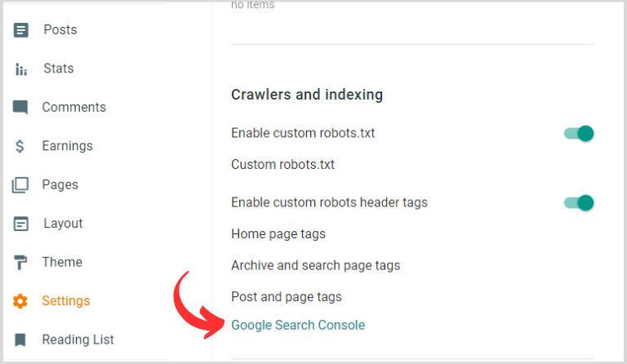Turn off custom robots header tags toggle
627x364 pixels.
coord(579,203)
